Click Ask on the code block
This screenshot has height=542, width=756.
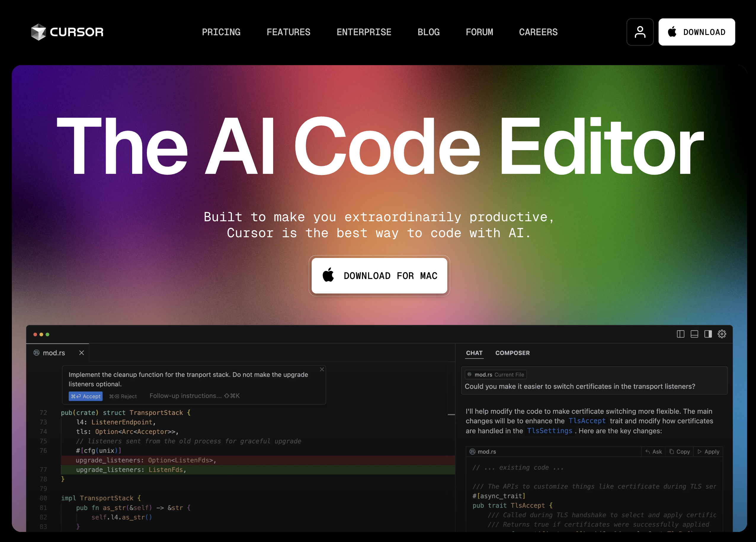(654, 452)
